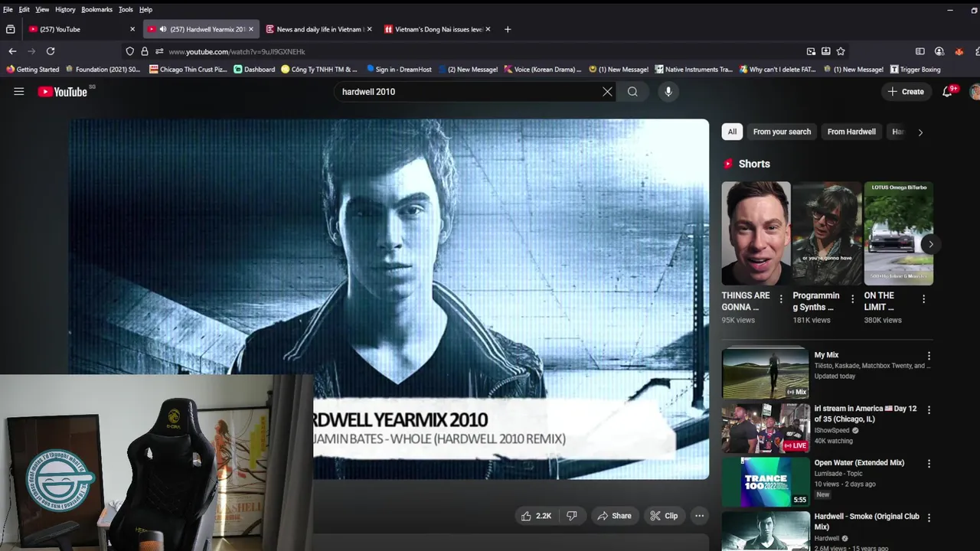The width and height of the screenshot is (980, 551).
Task: Clear the search box with the X icon
Action: [x=607, y=92]
